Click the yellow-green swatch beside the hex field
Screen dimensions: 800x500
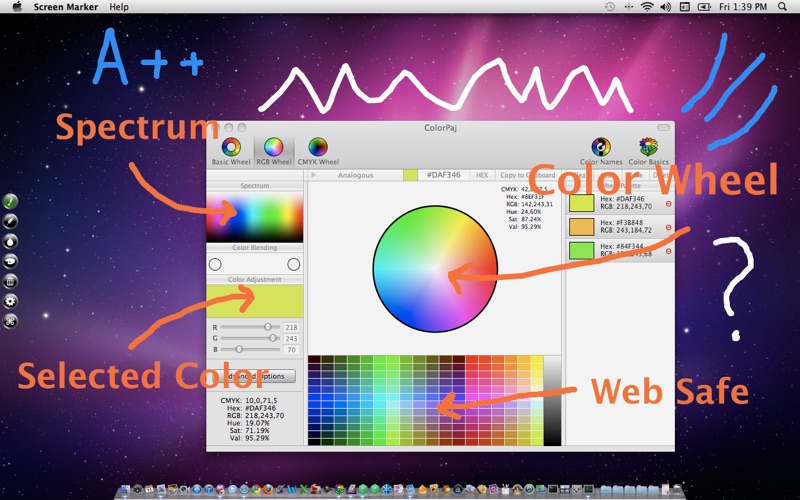[x=410, y=175]
